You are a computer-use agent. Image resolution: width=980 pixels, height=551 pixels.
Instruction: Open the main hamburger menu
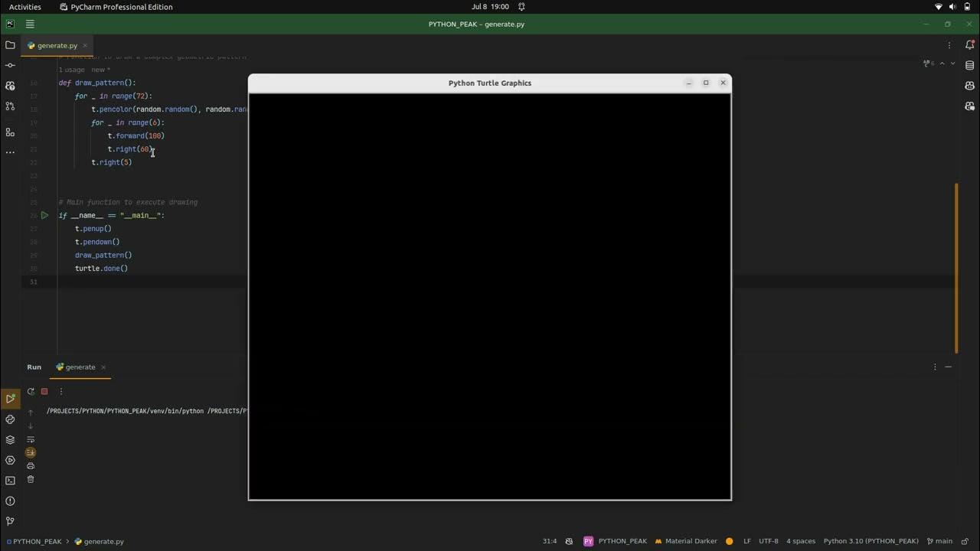coord(30,24)
